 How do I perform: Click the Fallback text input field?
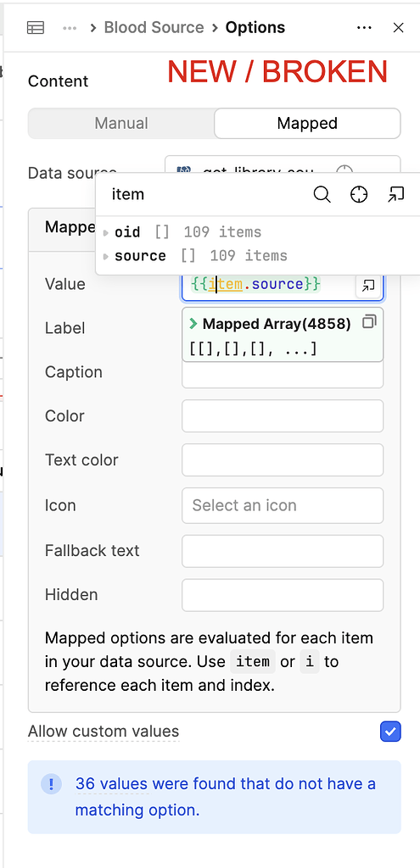(283, 551)
